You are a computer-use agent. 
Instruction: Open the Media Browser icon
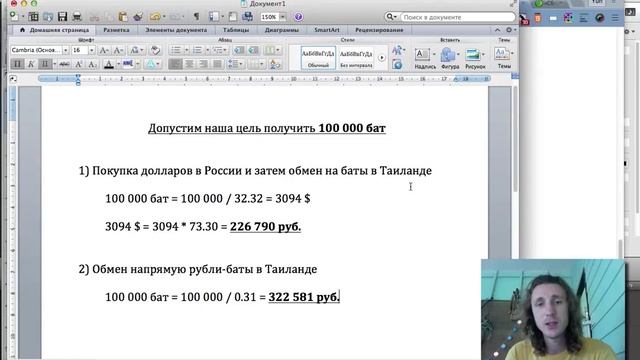247,16
